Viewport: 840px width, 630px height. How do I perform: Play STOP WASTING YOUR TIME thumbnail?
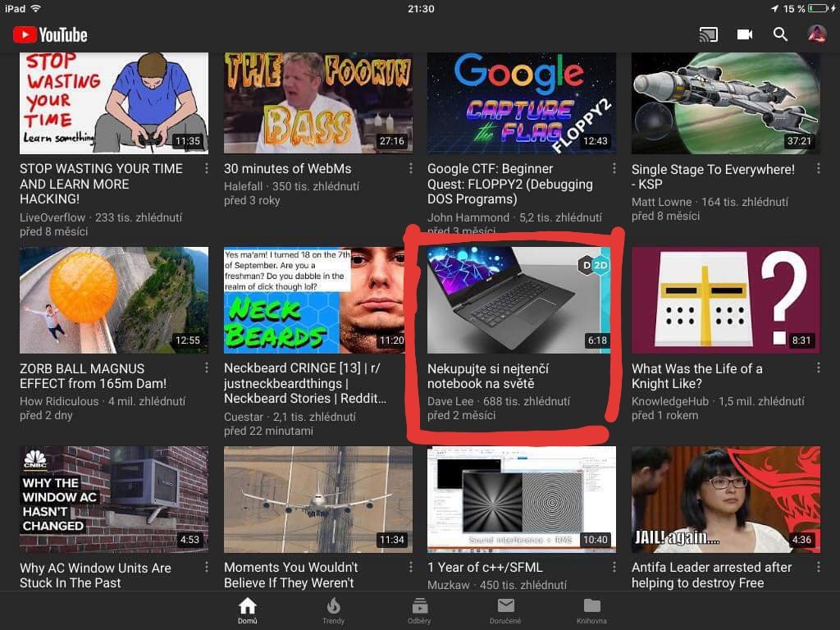click(x=114, y=103)
